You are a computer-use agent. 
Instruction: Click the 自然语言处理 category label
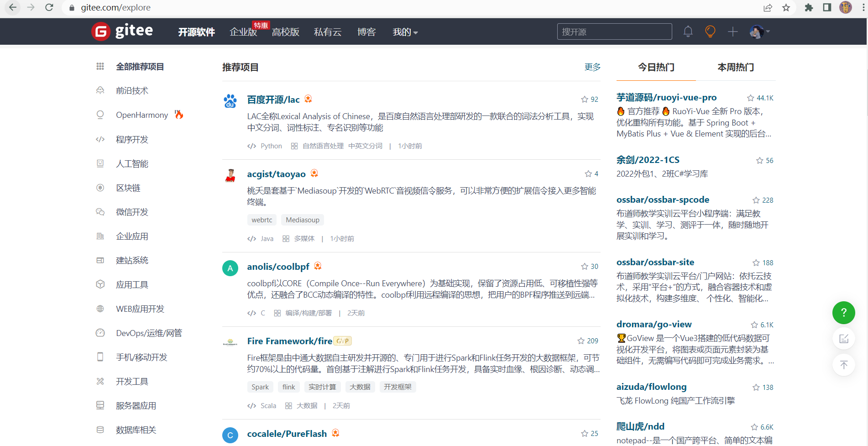(x=323, y=146)
